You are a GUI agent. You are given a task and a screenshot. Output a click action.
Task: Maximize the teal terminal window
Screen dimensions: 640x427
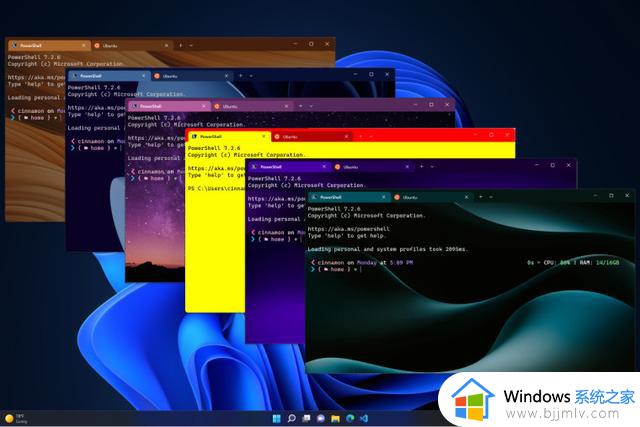611,196
